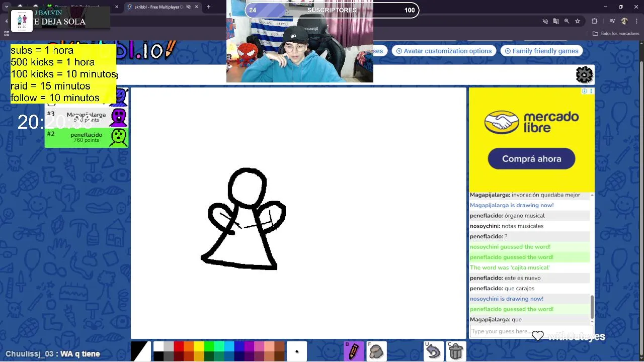This screenshot has height=362, width=644.
Task: Pick the bright yellow color swatch
Action: [x=199, y=346]
